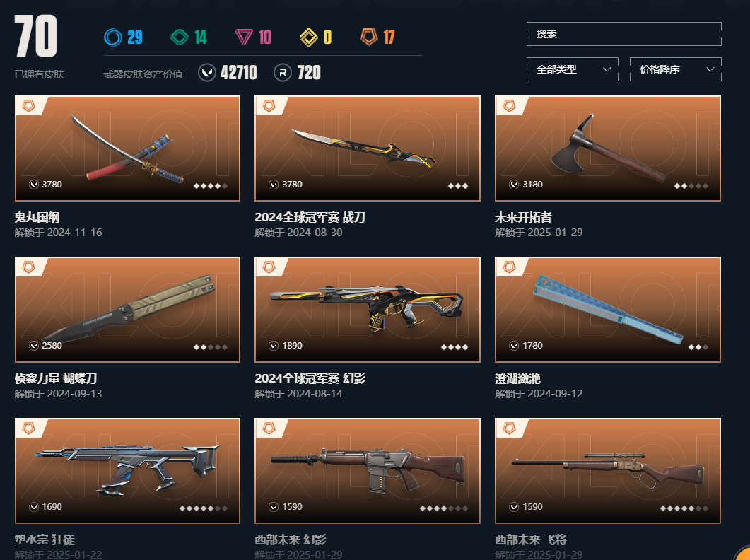Click the VP currency icon beside 42710
Viewport: 750px width, 560px height.
pos(207,73)
